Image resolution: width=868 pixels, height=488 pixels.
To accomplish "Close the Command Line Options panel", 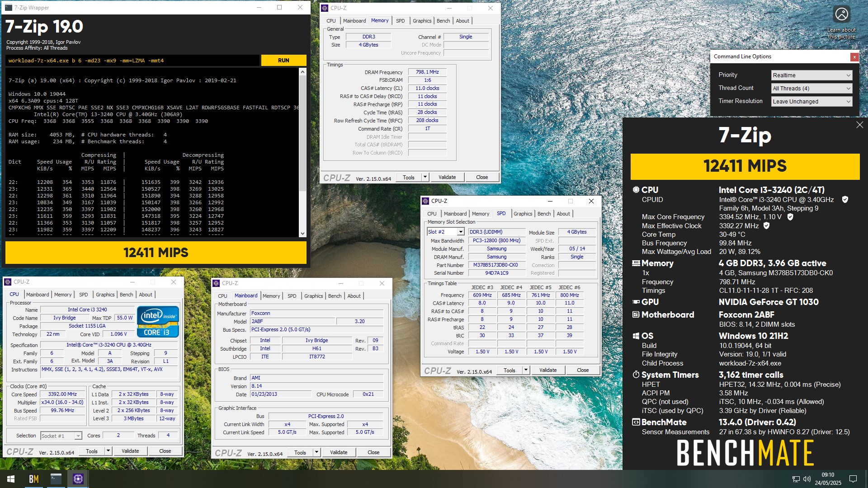I will [x=854, y=57].
